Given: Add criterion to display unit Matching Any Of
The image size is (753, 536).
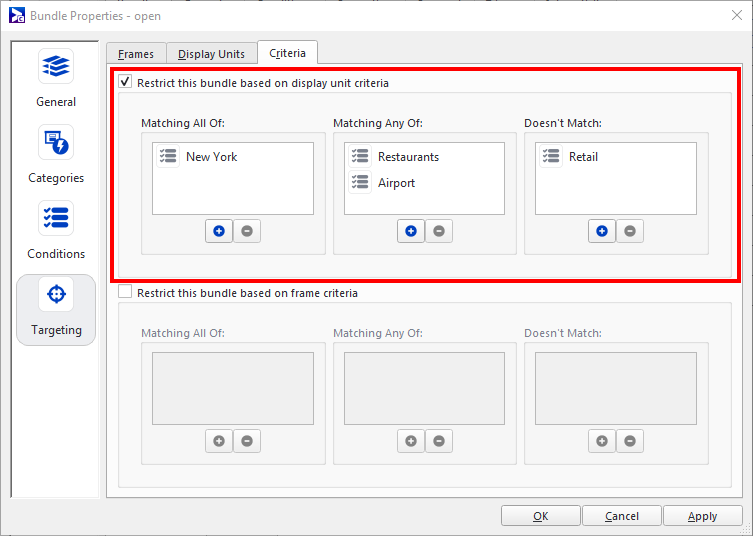Looking at the screenshot, I should pos(410,231).
